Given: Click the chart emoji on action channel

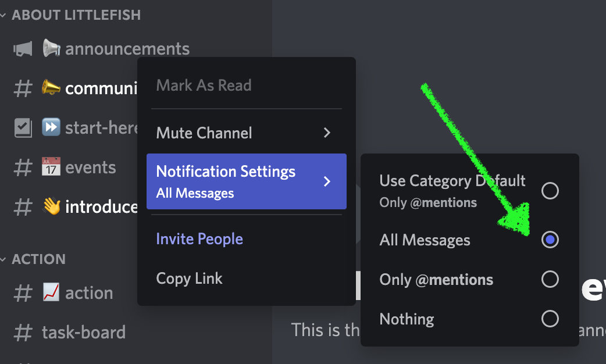Looking at the screenshot, I should pos(51,293).
